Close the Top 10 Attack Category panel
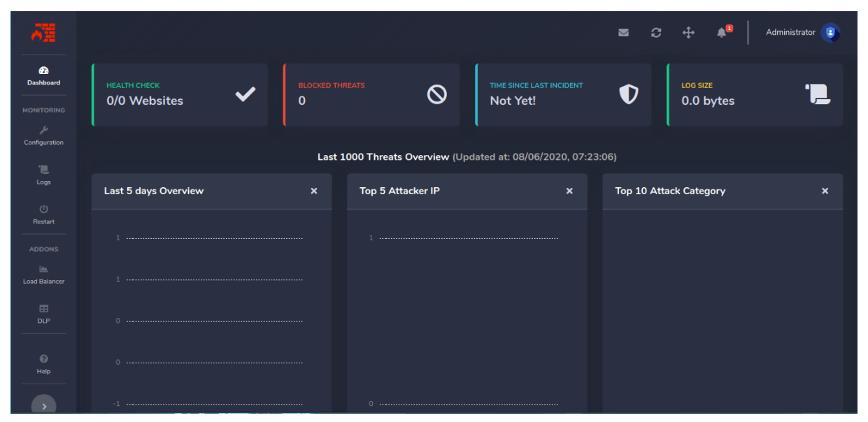This screenshot has width=868, height=422. point(825,191)
